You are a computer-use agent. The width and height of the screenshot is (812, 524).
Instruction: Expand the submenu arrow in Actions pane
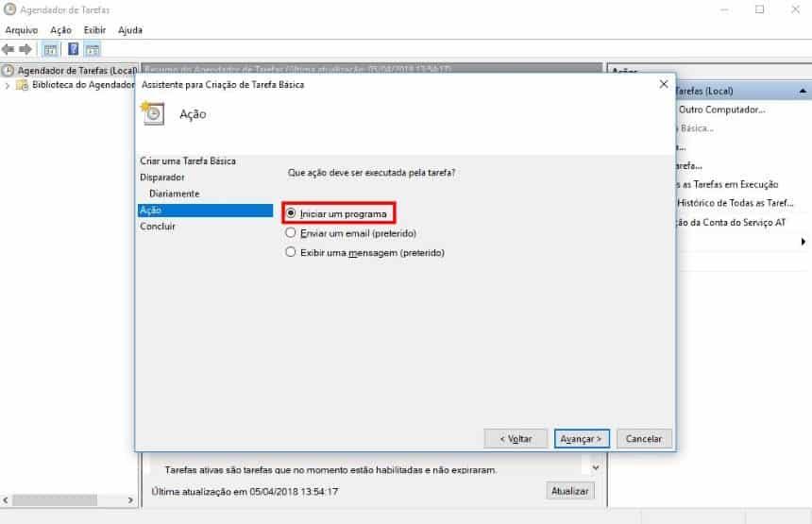point(804,242)
